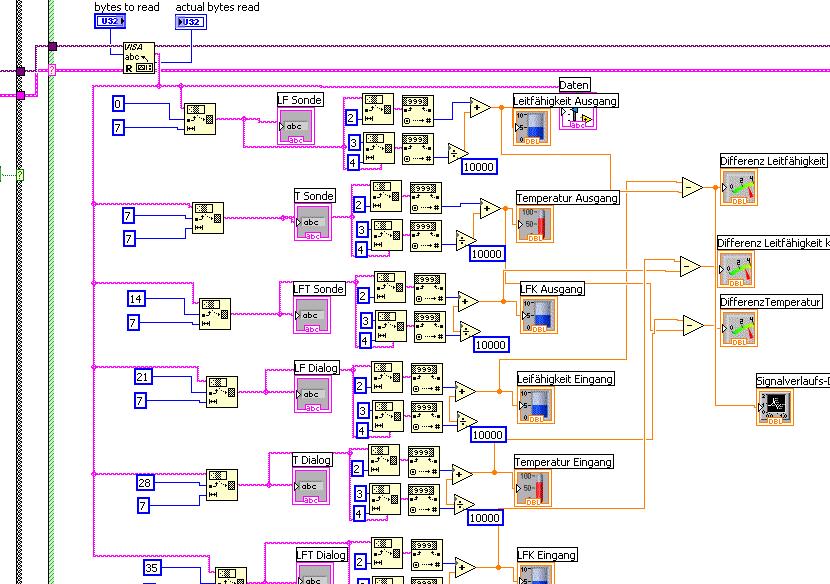The height and width of the screenshot is (584, 830).
Task: Select String Subset node fed by constant 14
Action: (215, 314)
